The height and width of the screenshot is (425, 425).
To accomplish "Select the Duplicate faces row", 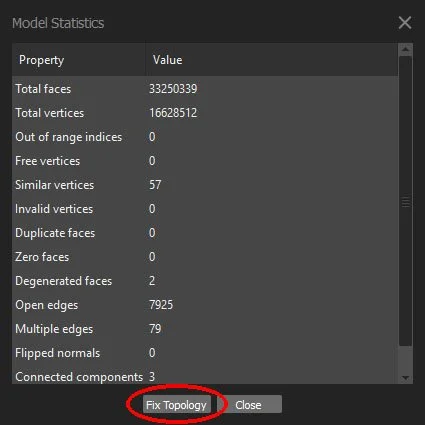I will click(x=205, y=233).
